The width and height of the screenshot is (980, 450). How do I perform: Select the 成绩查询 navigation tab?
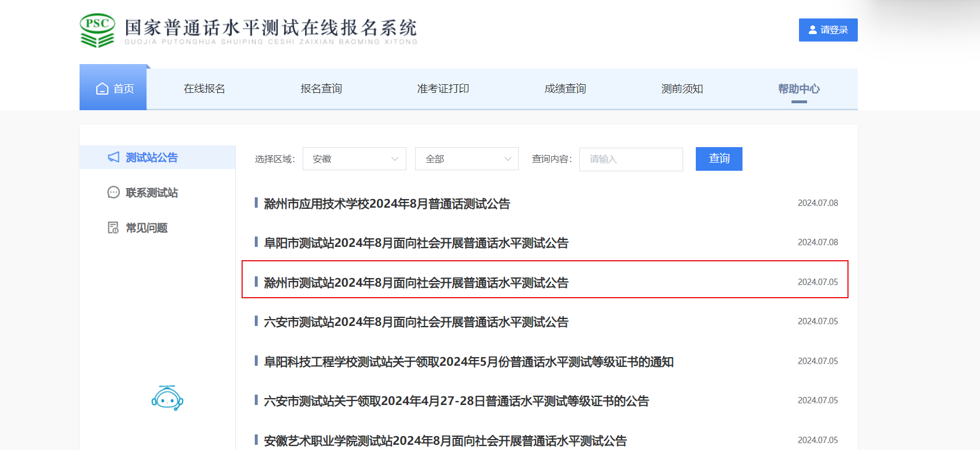565,89
